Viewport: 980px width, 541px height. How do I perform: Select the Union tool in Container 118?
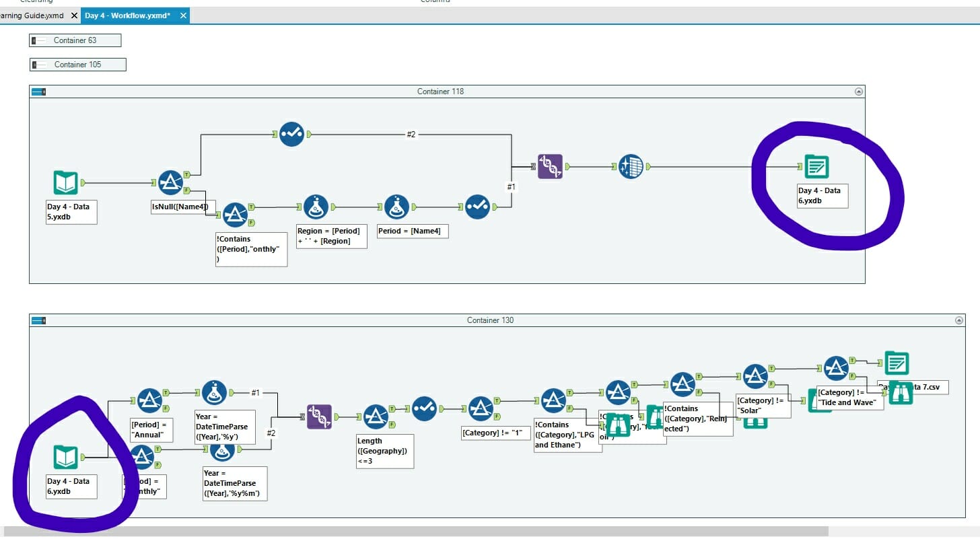(x=550, y=166)
